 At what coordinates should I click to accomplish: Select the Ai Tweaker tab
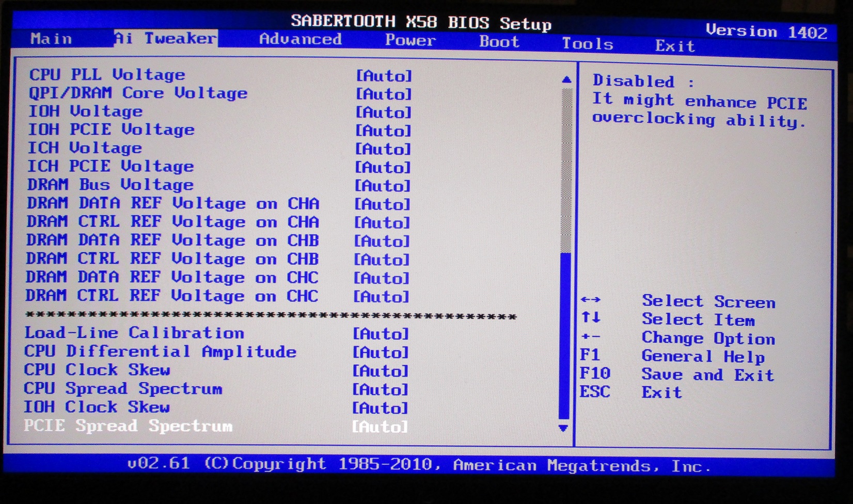(x=165, y=38)
